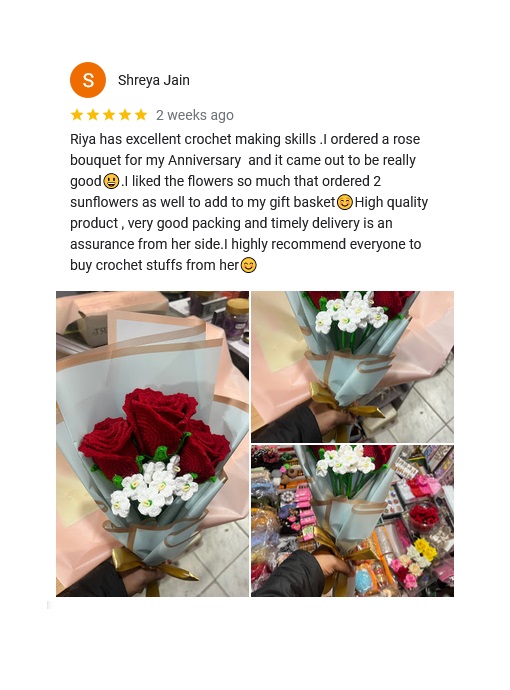
Task: Click the first gold rating star
Action: (77, 115)
